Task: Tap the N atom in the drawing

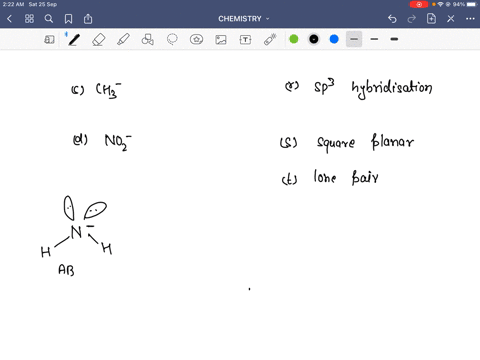Action: pos(76,232)
